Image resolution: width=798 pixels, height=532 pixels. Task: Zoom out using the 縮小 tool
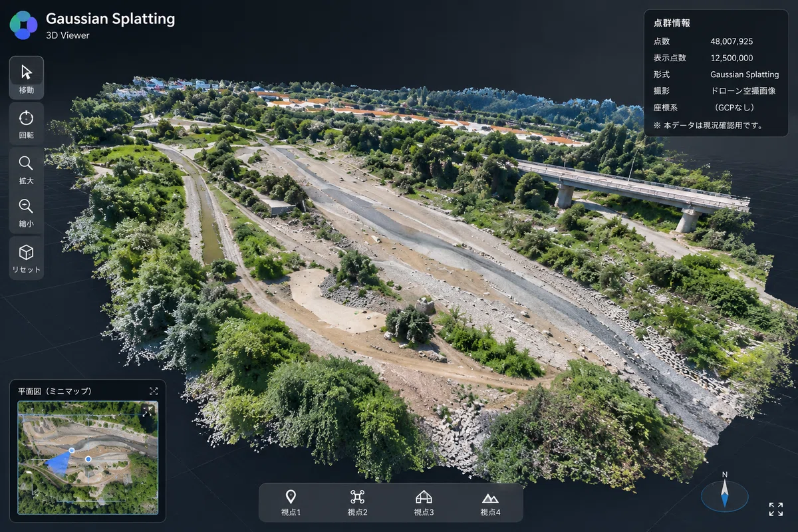coord(27,212)
